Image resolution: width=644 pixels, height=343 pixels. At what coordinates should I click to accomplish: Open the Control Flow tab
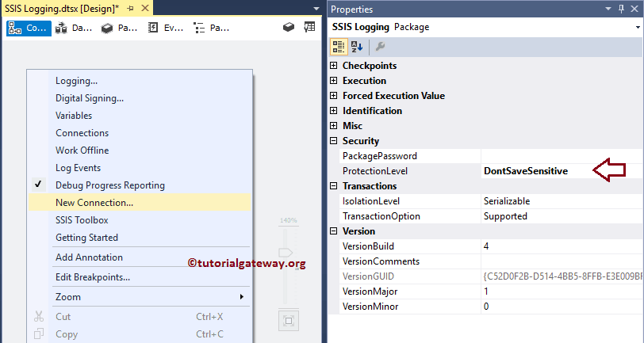click(x=29, y=28)
